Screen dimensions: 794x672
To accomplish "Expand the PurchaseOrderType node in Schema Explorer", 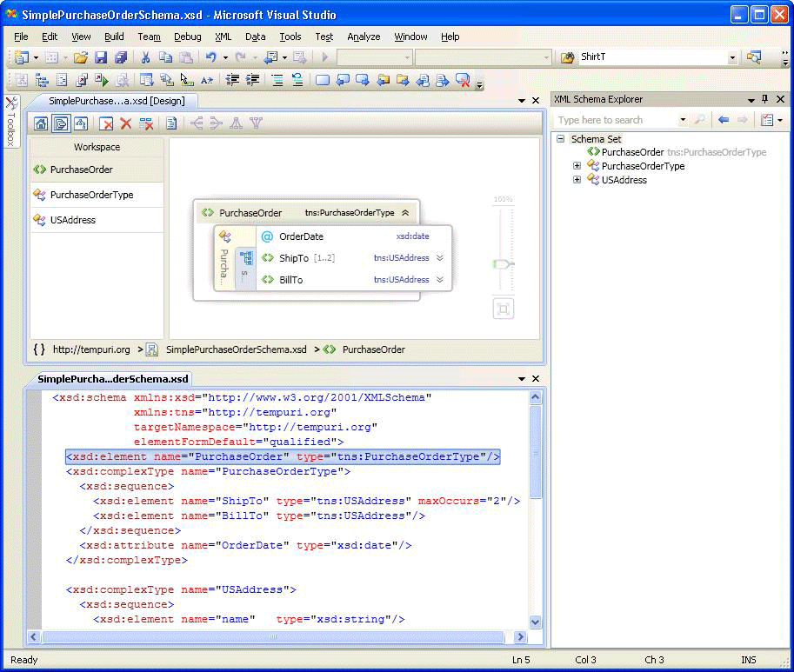I will click(x=577, y=166).
